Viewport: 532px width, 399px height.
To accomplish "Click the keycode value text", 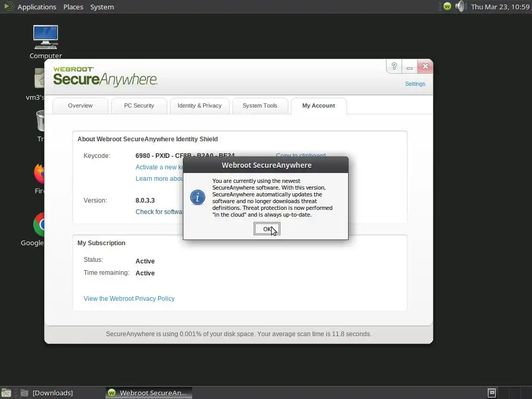I will 185,155.
